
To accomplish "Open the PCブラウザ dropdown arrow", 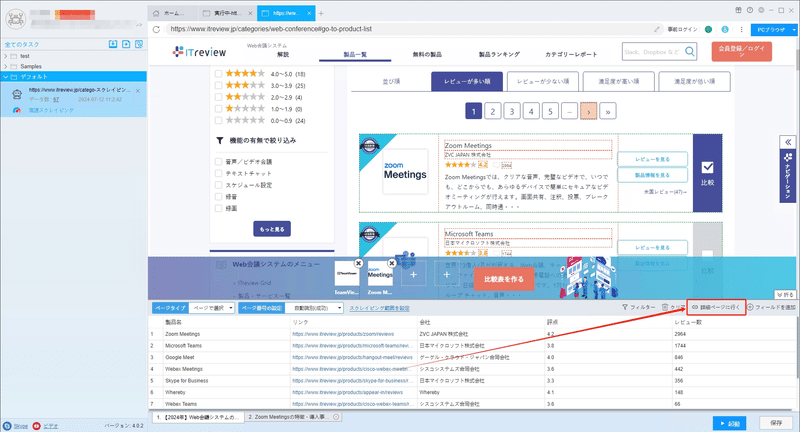I will (x=794, y=30).
